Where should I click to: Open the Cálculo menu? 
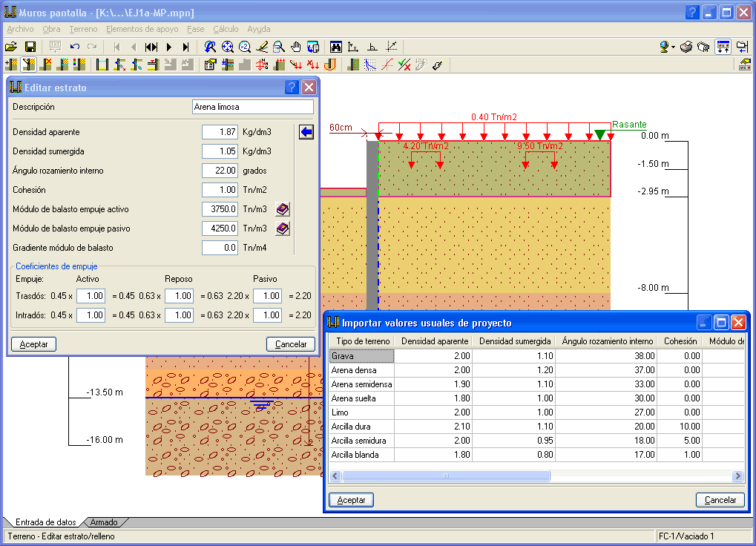click(x=226, y=29)
